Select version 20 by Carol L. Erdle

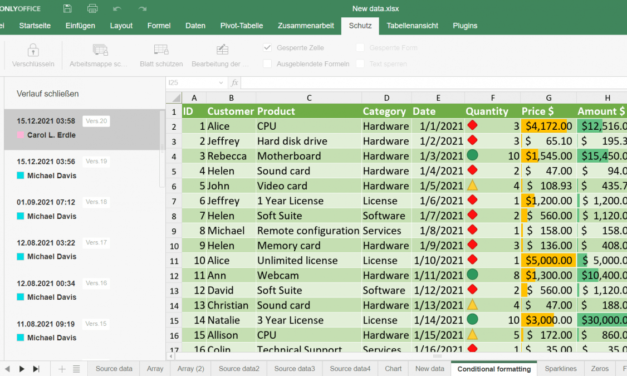click(x=82, y=129)
